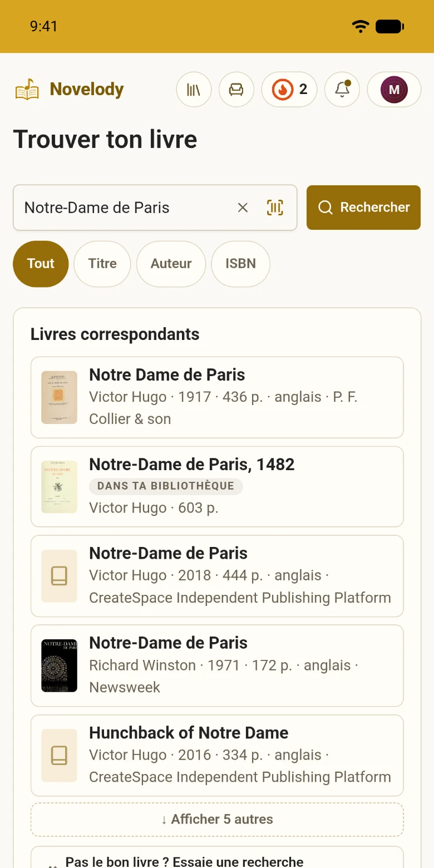Screen dimensions: 434x868
Task: Tap the barcode scanner icon
Action: [x=275, y=208]
